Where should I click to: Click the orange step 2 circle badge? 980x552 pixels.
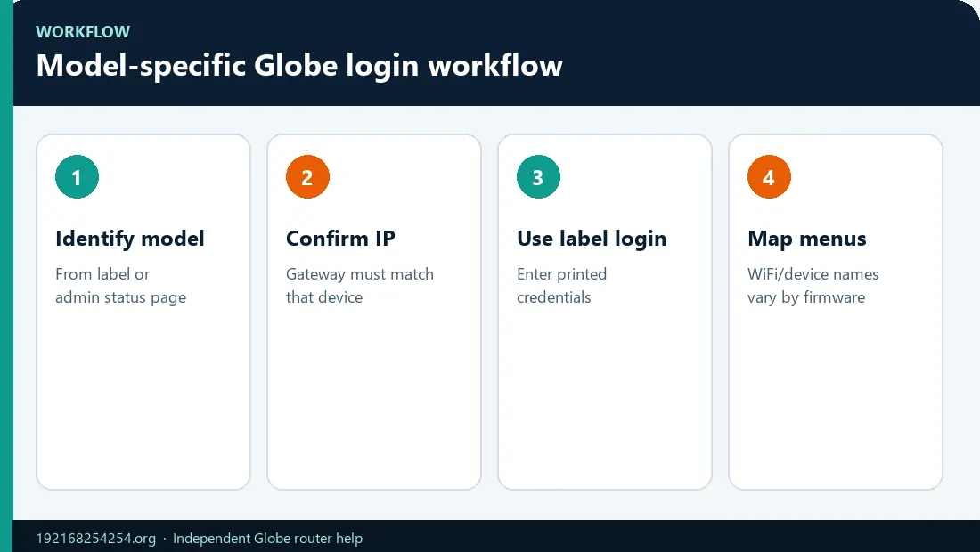tap(307, 176)
